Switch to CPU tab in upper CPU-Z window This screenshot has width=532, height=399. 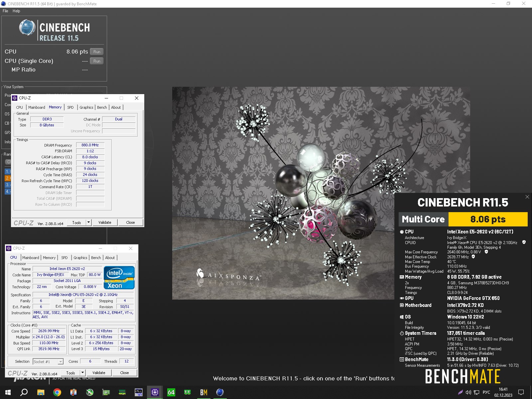click(x=20, y=107)
